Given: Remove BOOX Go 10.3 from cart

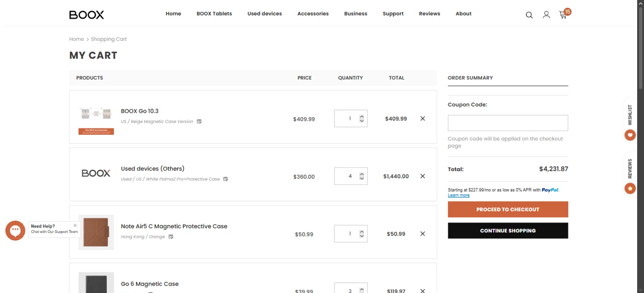Looking at the screenshot, I should pyautogui.click(x=422, y=119).
